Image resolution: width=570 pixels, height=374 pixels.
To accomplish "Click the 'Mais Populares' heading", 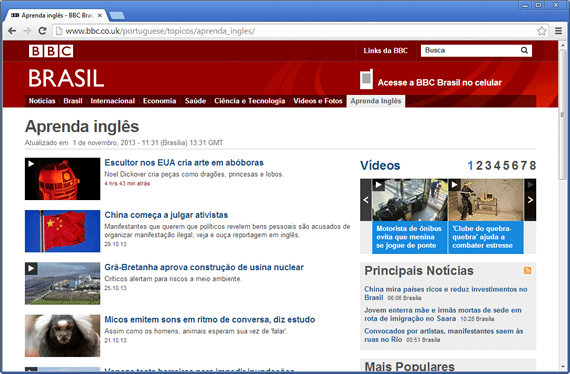I will point(409,366).
